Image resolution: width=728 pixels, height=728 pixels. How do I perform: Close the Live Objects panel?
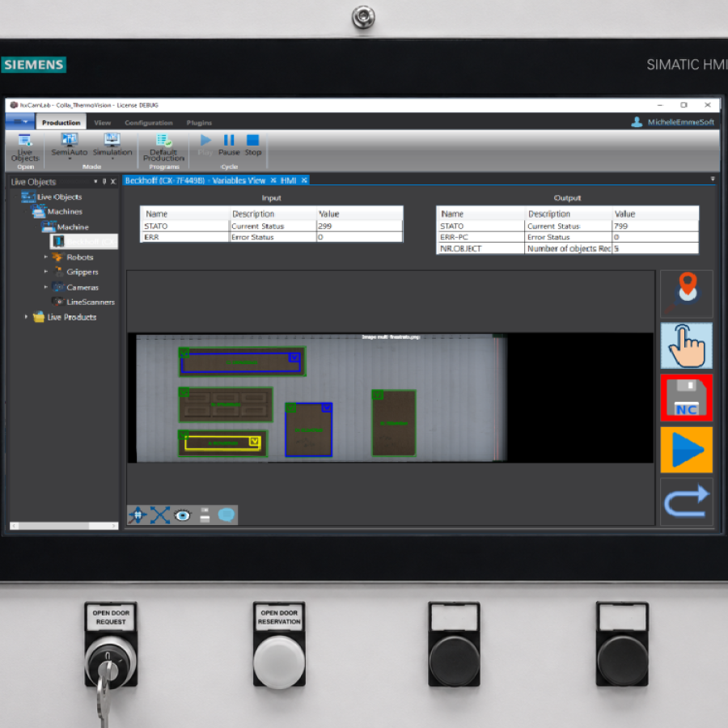[113, 181]
